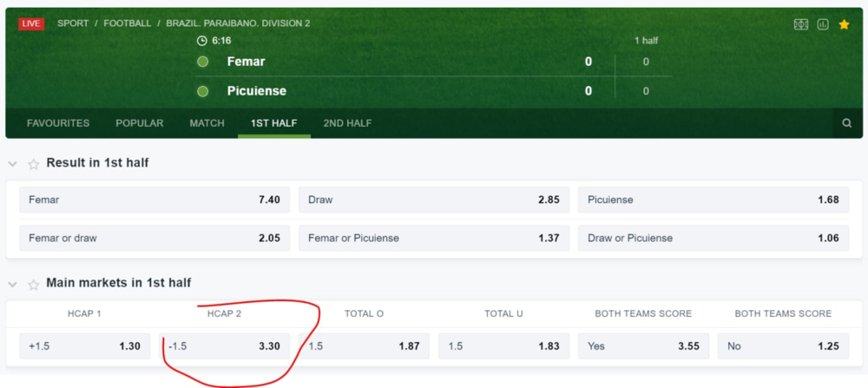
Task: Star the 'Result in 1st half' market
Action: [34, 163]
